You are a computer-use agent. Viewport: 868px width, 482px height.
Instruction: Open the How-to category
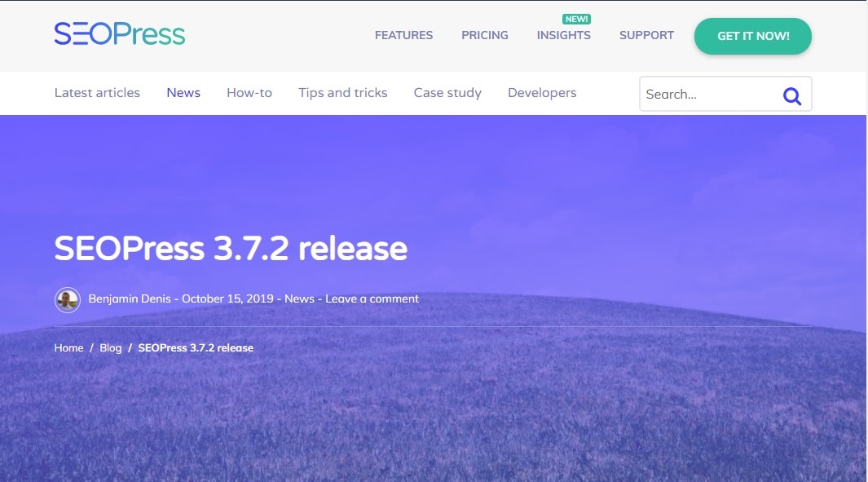click(x=249, y=93)
